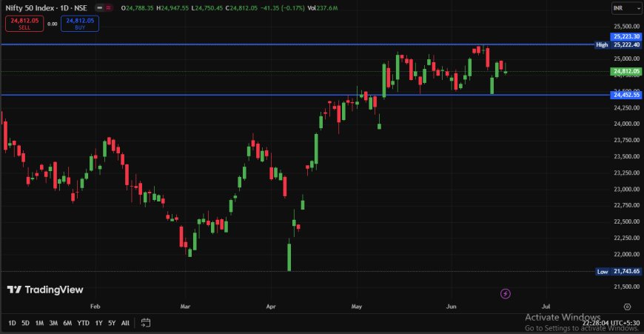Click the 23,000.00 price scale label
Viewport: 644px width, 334px height.
[x=626, y=190]
